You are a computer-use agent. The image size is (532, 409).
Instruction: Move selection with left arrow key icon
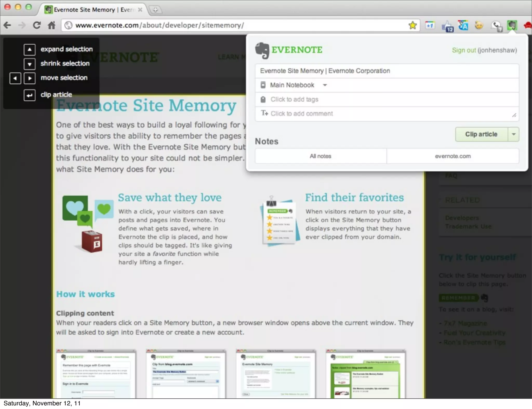tap(15, 78)
